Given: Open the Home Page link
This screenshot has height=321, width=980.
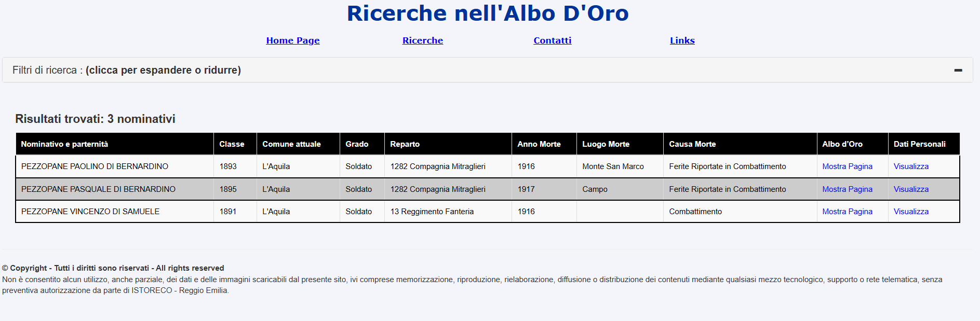Looking at the screenshot, I should (x=293, y=40).
